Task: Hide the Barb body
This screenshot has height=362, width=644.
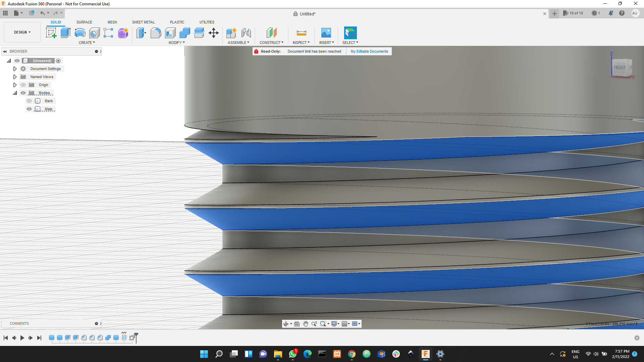Action: click(29, 101)
